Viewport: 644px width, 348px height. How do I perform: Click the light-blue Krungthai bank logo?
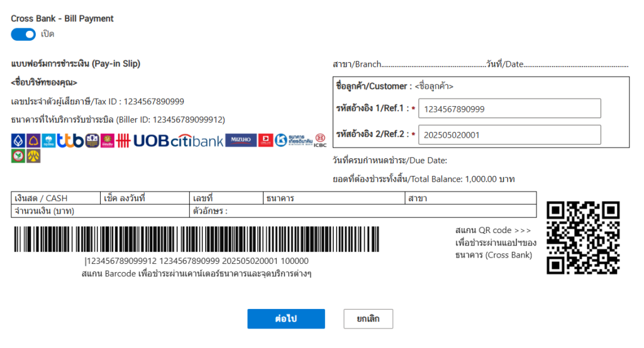click(48, 141)
